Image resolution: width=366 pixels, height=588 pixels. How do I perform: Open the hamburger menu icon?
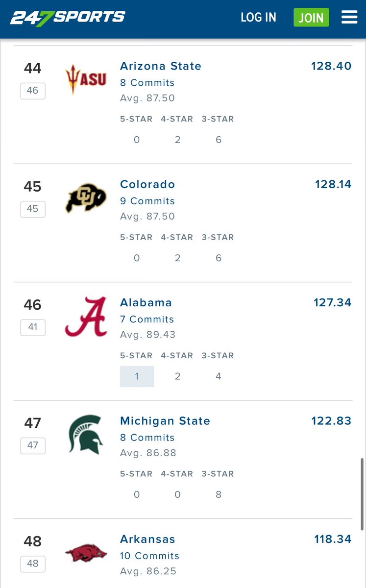[349, 18]
